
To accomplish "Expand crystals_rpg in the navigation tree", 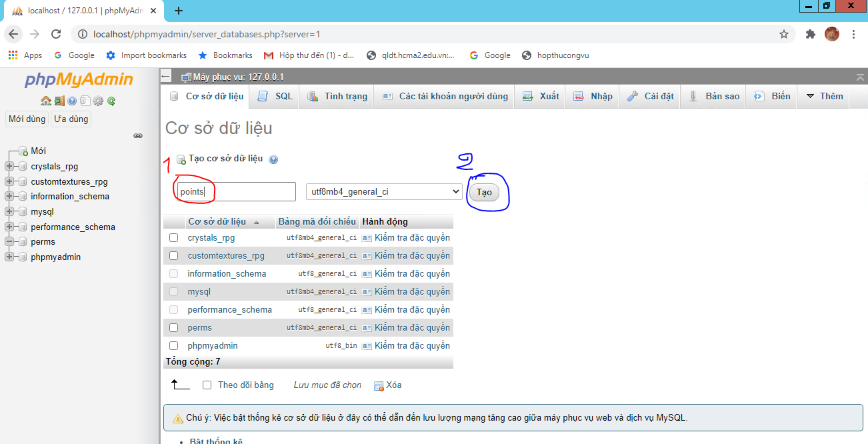I will point(9,167).
